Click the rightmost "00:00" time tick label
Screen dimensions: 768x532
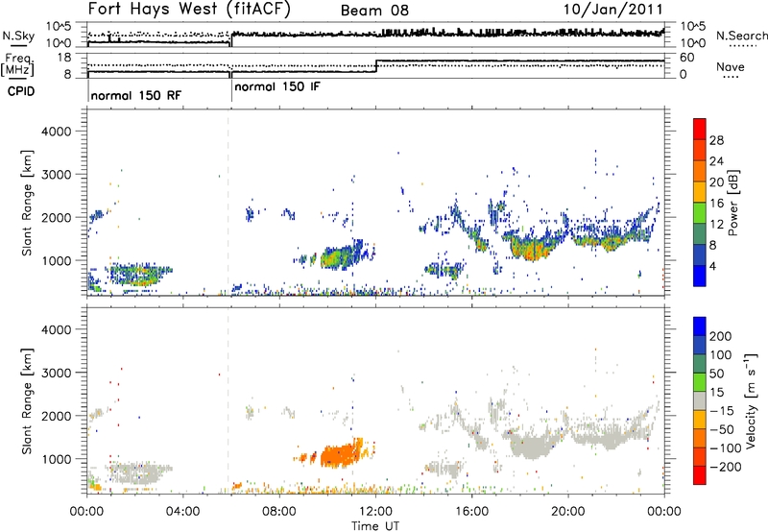click(x=664, y=511)
